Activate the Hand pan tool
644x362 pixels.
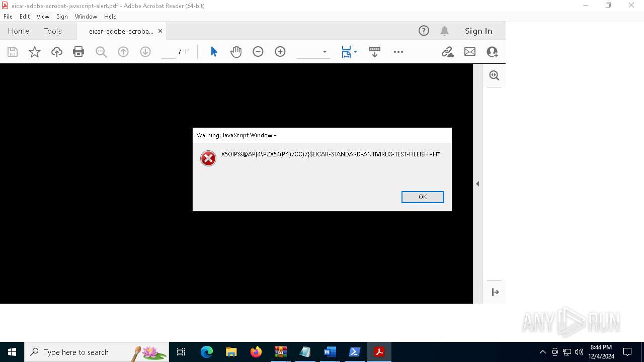pyautogui.click(x=236, y=52)
